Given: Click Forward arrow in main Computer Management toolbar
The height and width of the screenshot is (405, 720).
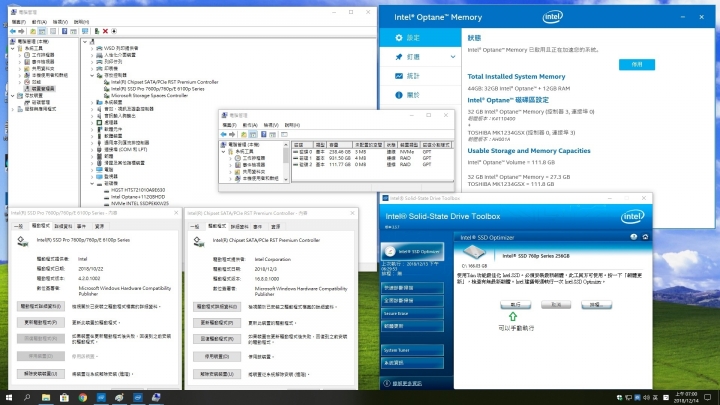Looking at the screenshot, I should pos(21,31).
